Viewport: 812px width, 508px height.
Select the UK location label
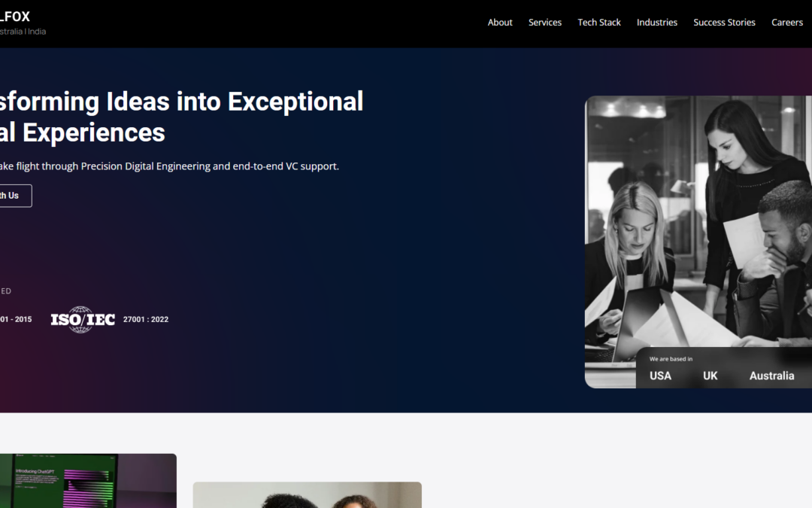pos(710,376)
